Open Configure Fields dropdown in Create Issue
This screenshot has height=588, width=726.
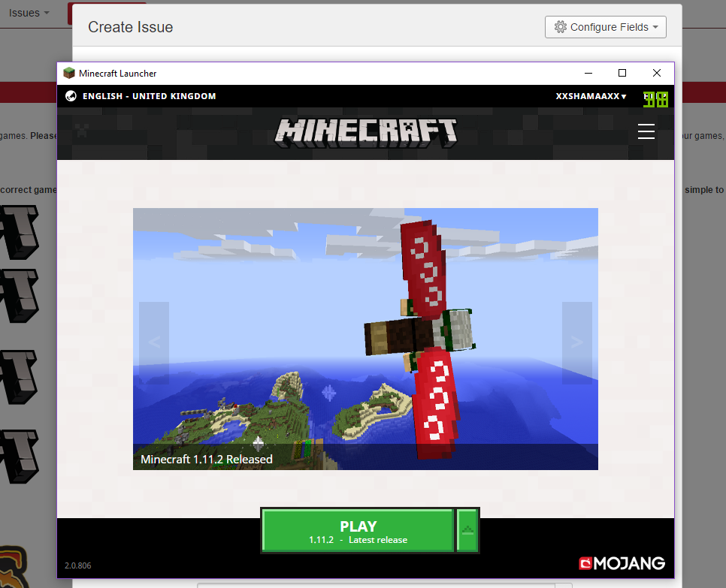(606, 27)
